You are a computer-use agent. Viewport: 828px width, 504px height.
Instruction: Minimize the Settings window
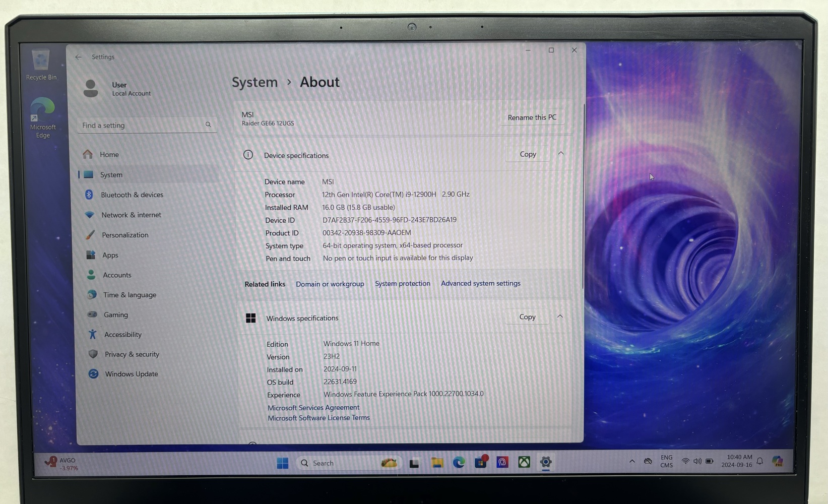[528, 50]
